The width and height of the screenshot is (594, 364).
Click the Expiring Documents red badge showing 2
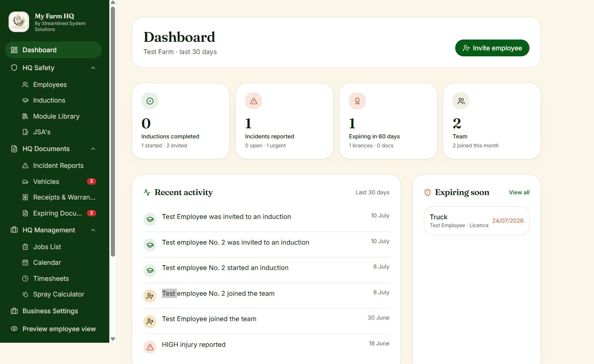[x=91, y=213]
